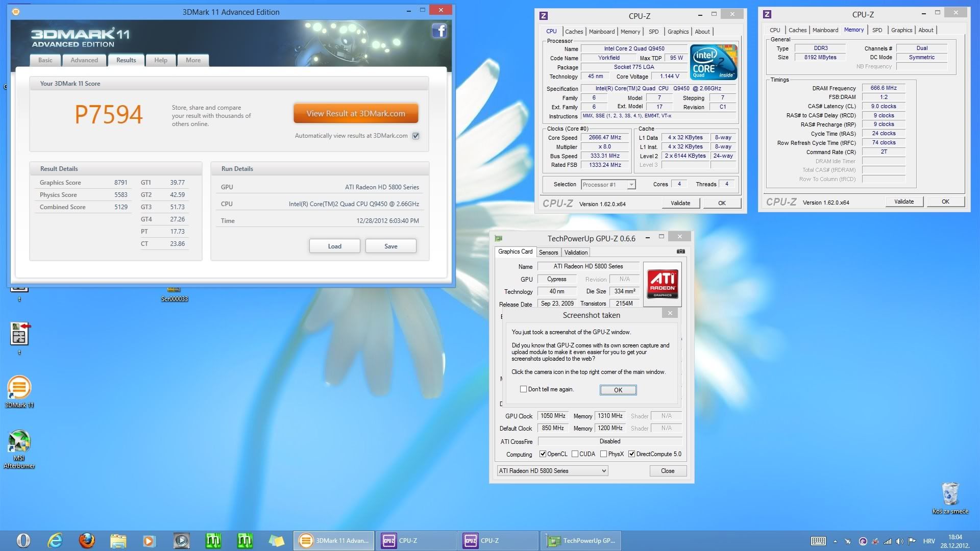This screenshot has height=551, width=980.
Task: Open the 3DMark 11 desktop shortcut
Action: 19,392
